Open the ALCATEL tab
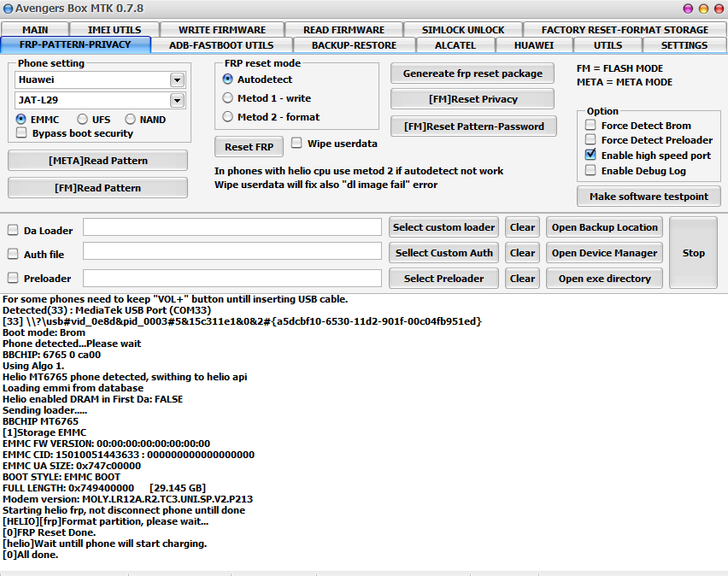 455,45
